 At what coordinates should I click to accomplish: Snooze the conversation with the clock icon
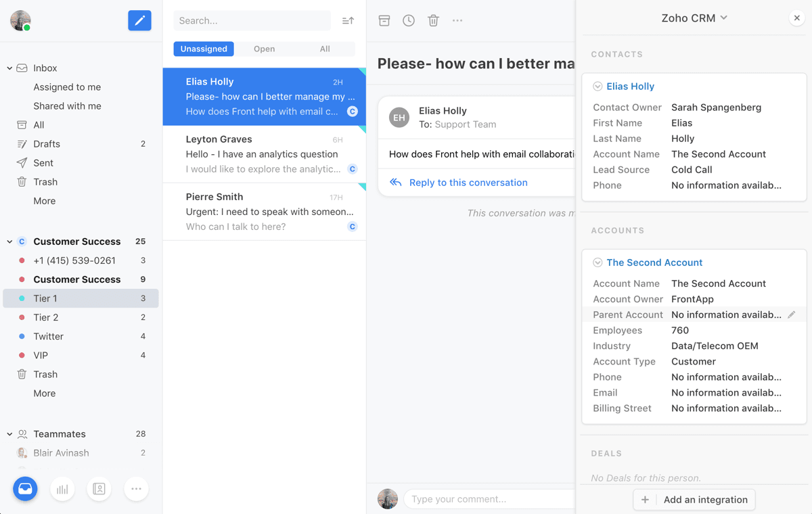tap(409, 20)
